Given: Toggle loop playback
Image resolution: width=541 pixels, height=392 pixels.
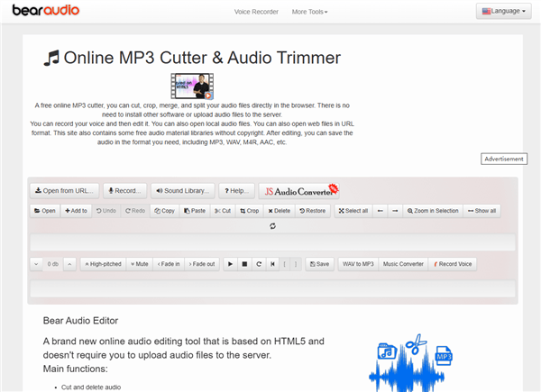Looking at the screenshot, I should click(x=259, y=264).
